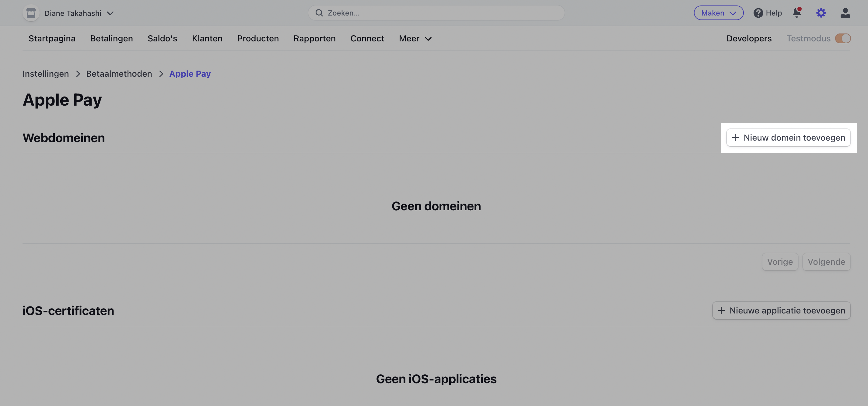Go to Startpagina tab
The width and height of the screenshot is (868, 406).
52,38
